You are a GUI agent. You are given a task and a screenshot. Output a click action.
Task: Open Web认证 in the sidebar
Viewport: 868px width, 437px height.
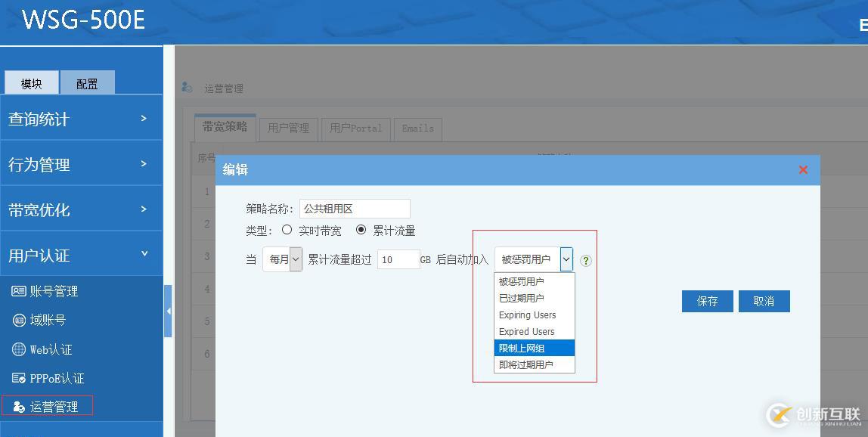(51, 349)
